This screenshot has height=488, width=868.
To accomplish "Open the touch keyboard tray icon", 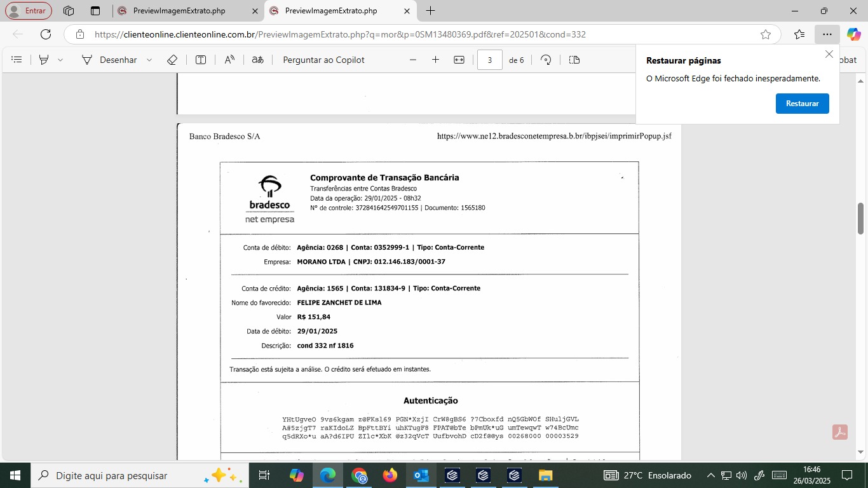I will tap(780, 475).
